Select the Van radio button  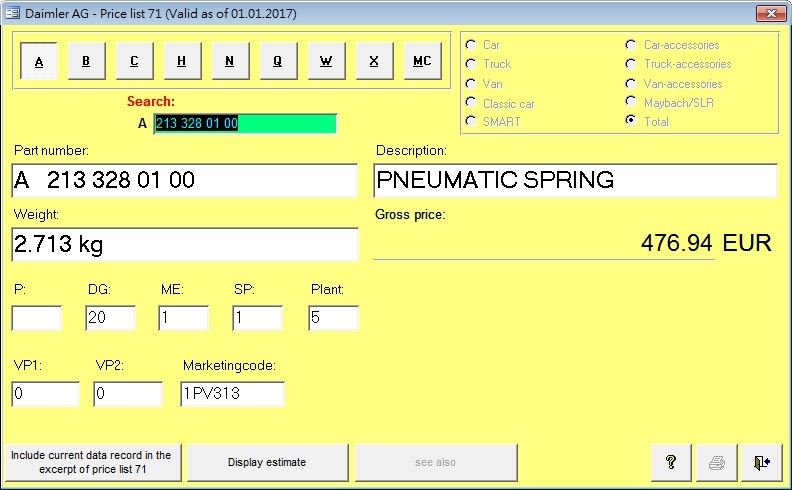tap(471, 83)
